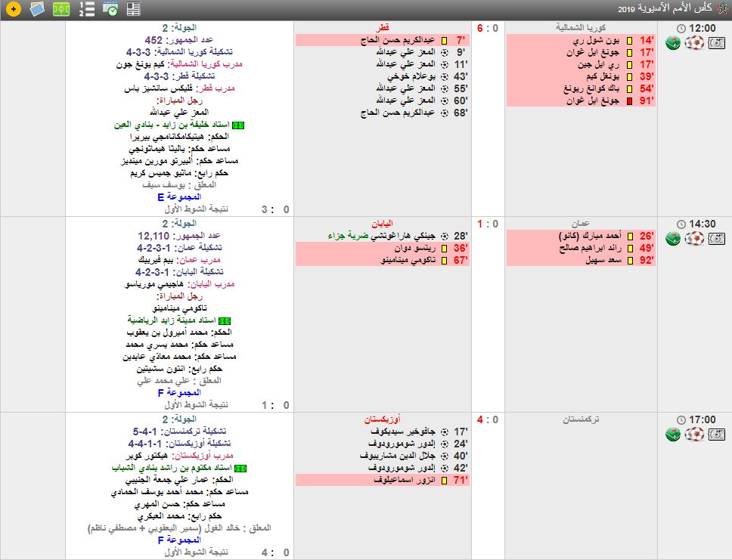Click camera icon in the 17:00 match
This screenshot has height=560, width=732.
[717, 435]
